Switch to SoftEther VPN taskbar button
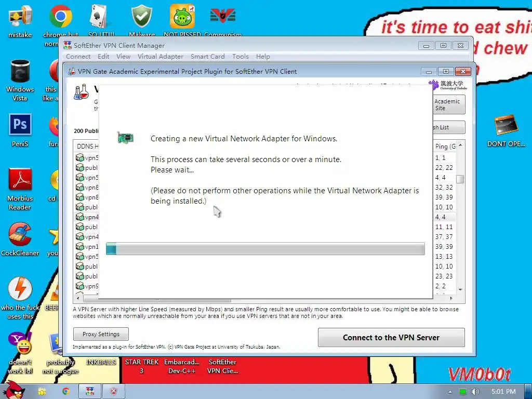Image resolution: width=532 pixels, height=399 pixels. coord(90,392)
